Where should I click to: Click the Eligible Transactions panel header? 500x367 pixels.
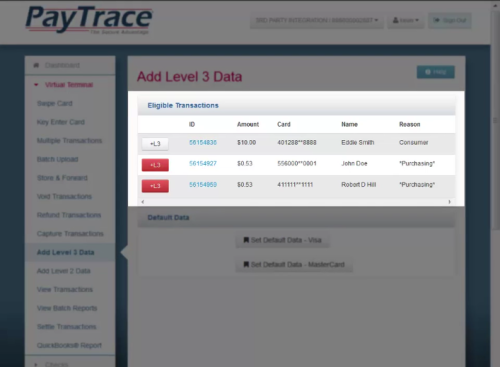coord(296,106)
